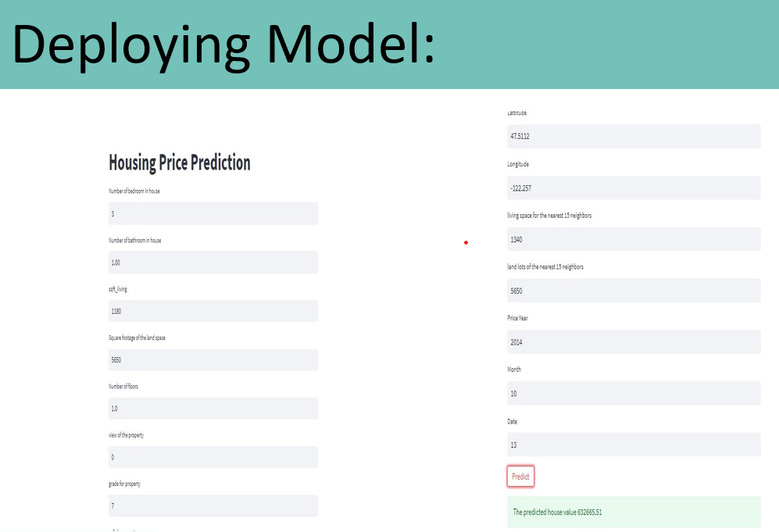This screenshot has width=779, height=532.
Task: Select the 'land lots of the nearest 15 neighbors' field
Action: point(634,290)
